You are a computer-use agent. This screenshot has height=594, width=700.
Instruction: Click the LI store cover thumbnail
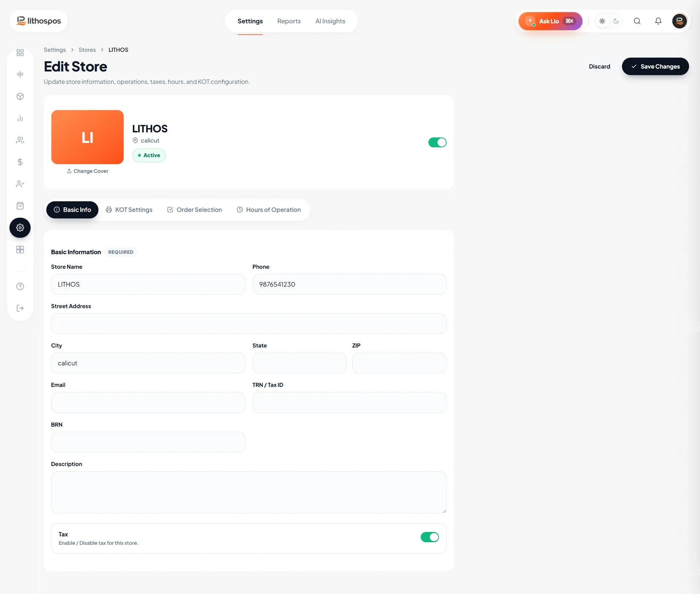[87, 137]
